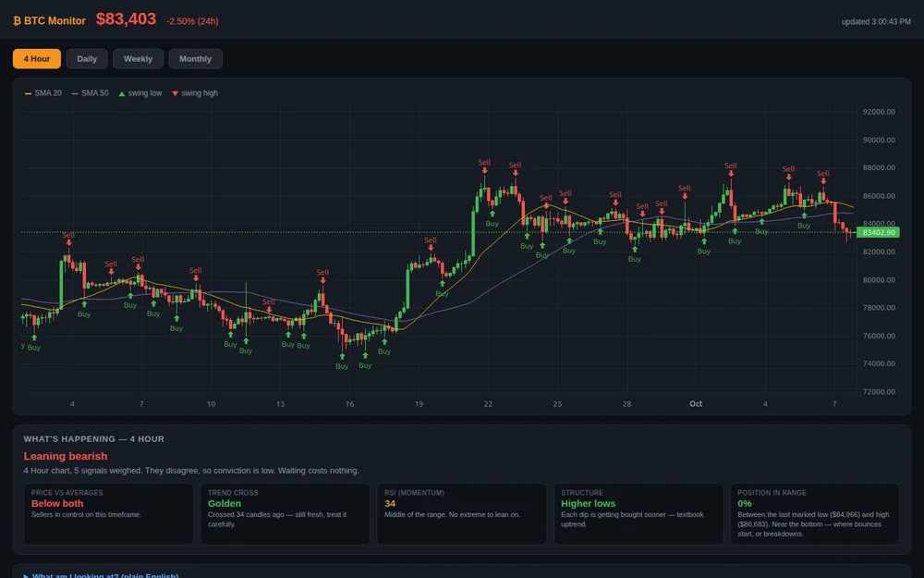Click the 19 label on date axis
This screenshot has width=924, height=578.
pyautogui.click(x=419, y=404)
